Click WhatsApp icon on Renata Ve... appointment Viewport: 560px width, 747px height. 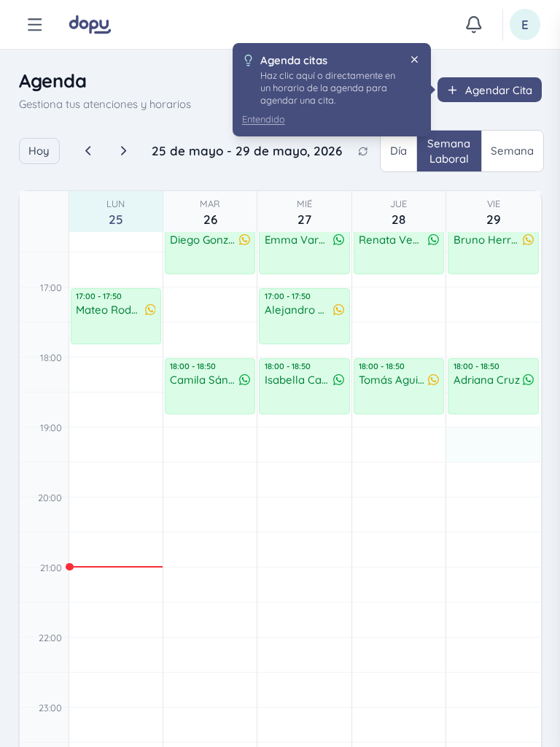(x=433, y=239)
